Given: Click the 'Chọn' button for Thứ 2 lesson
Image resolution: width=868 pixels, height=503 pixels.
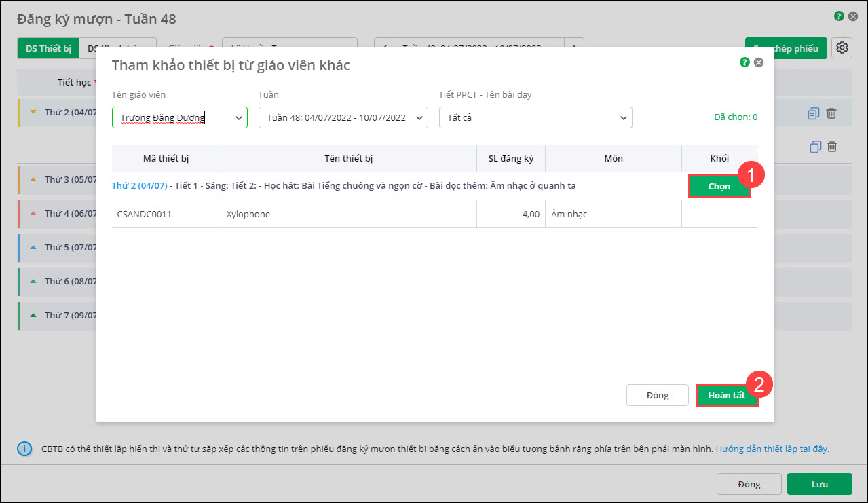Looking at the screenshot, I should 719,186.
